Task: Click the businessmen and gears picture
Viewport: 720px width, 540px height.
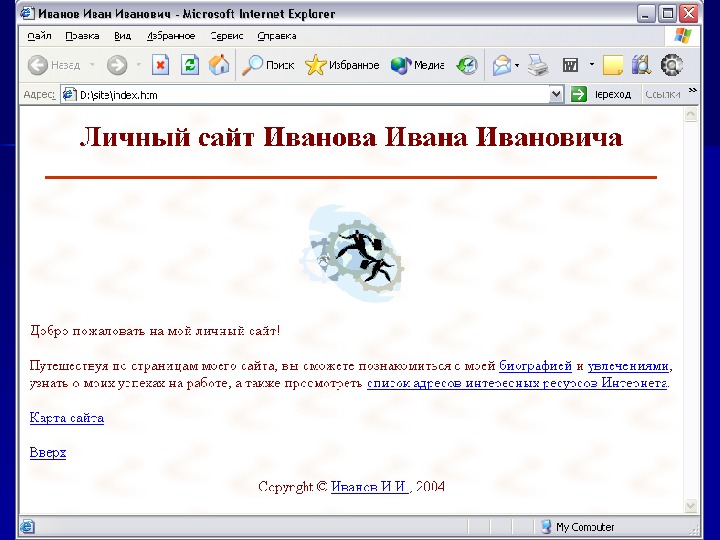Action: point(352,253)
